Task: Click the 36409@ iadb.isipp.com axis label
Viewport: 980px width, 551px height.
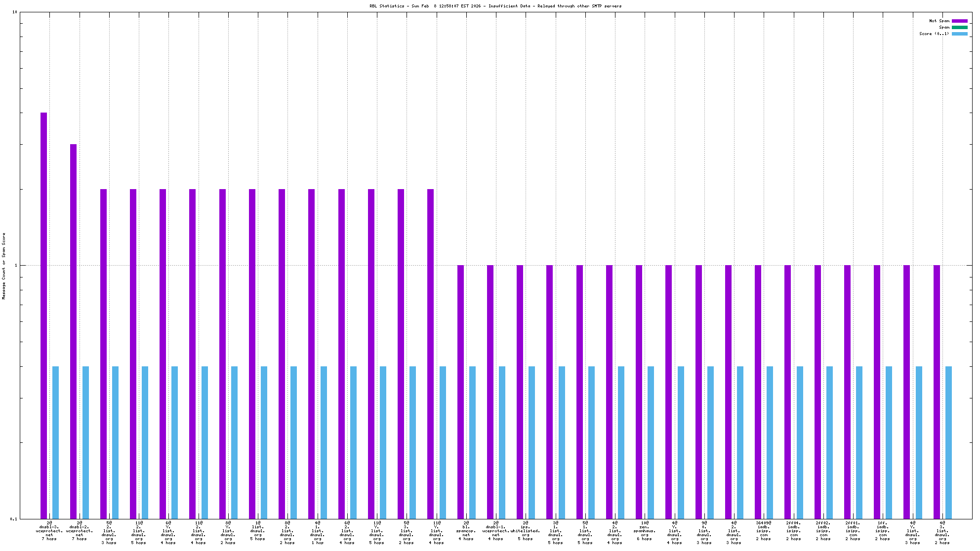Action: tap(764, 531)
